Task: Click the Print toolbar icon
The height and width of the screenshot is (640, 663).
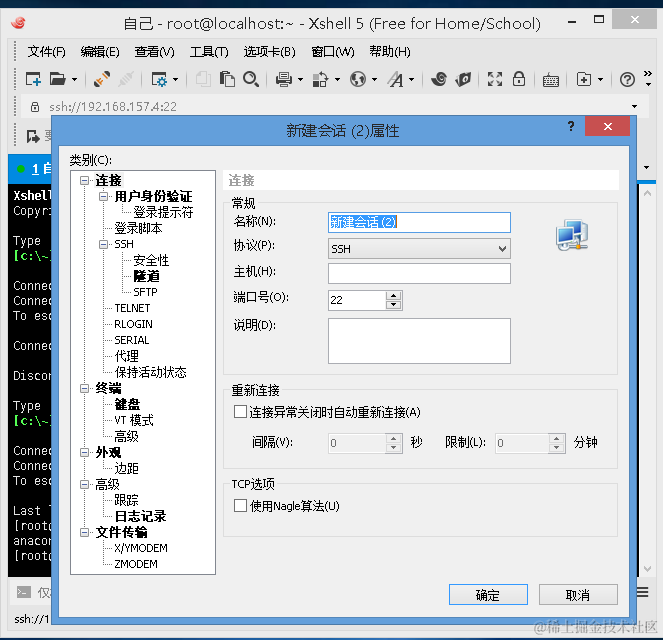Action: (284, 79)
